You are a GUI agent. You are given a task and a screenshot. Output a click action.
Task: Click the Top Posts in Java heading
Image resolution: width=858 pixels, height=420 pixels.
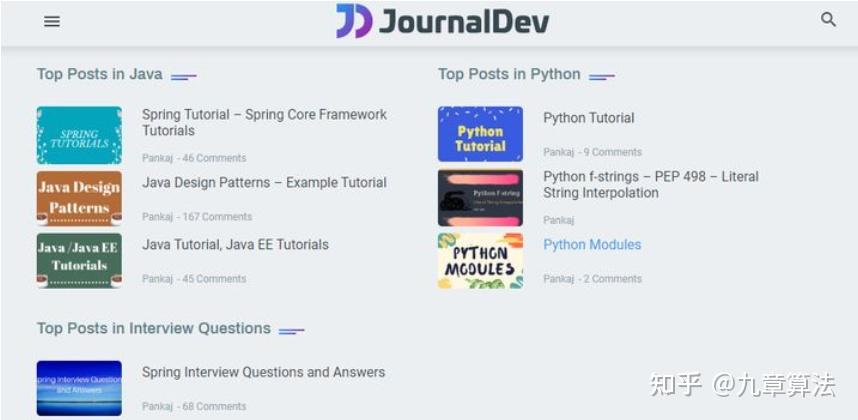[x=99, y=74]
